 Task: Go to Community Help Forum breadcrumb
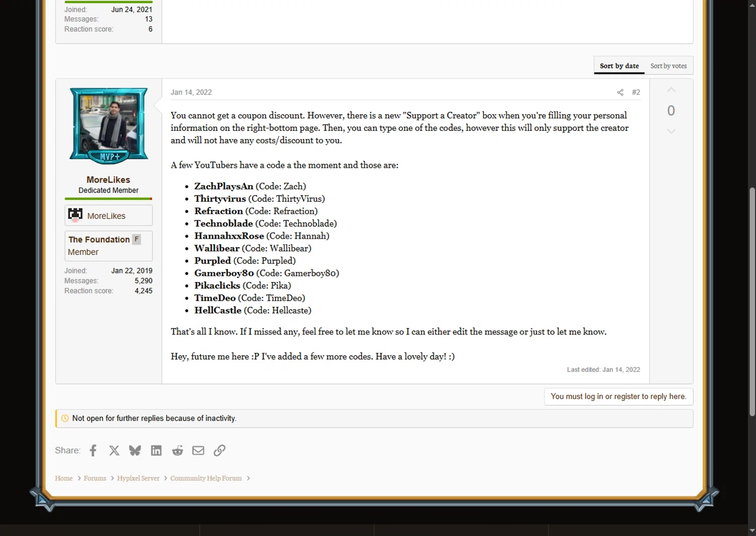(x=206, y=478)
